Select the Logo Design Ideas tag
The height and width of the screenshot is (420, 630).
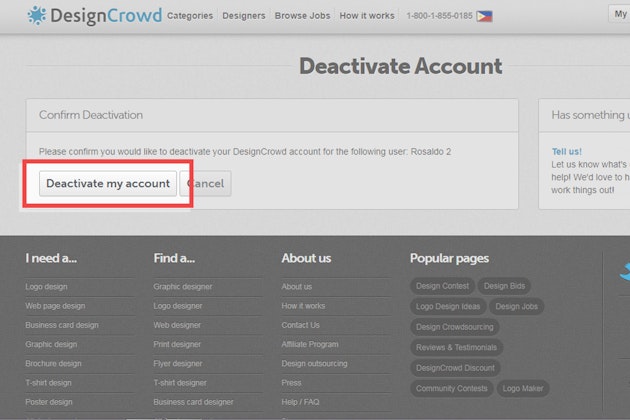(448, 307)
